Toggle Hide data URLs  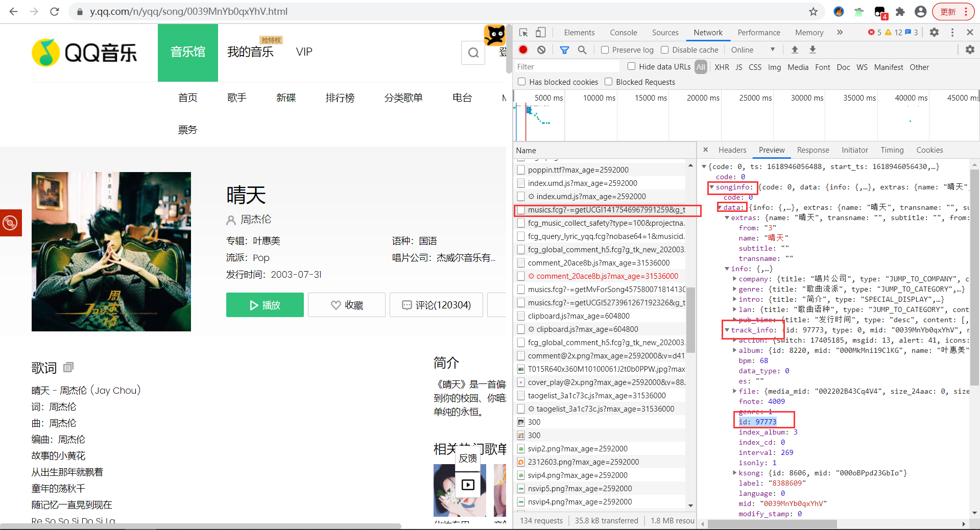point(631,66)
